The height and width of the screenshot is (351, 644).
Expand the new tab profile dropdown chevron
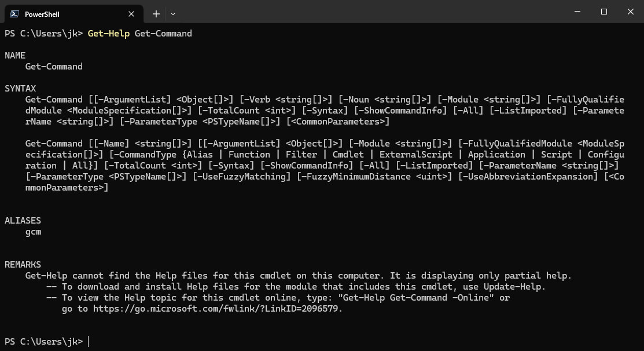tap(173, 14)
